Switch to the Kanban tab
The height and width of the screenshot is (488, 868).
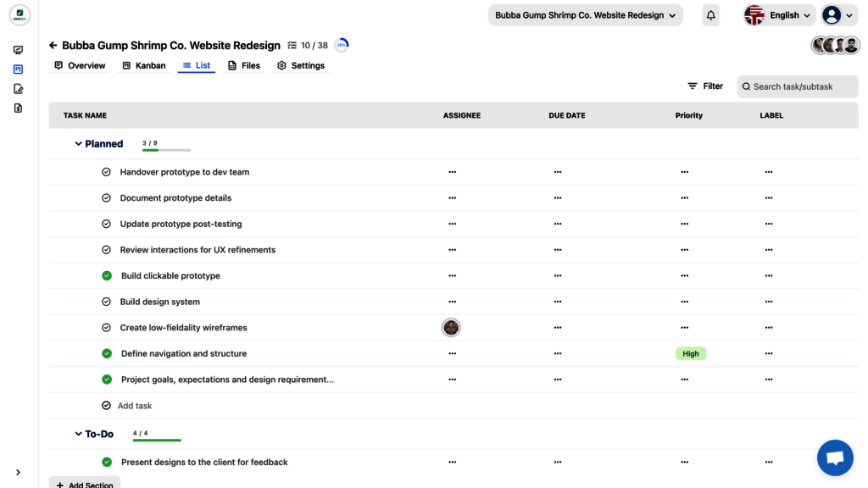[x=143, y=65]
